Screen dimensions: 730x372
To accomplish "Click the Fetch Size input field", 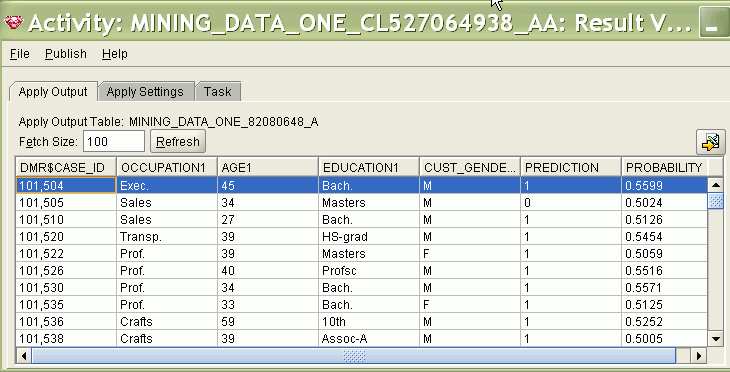I will coord(114,142).
